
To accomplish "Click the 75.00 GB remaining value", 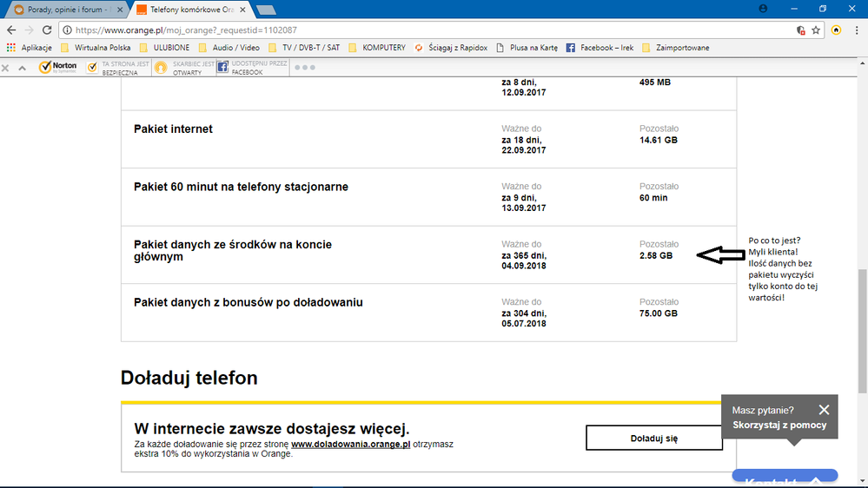I will click(x=659, y=313).
